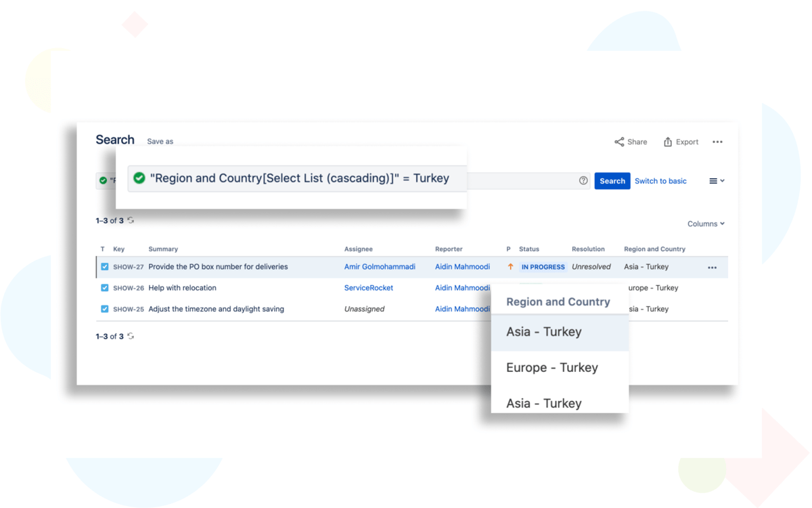Click the JQL syntax help question mark icon

pos(583,181)
